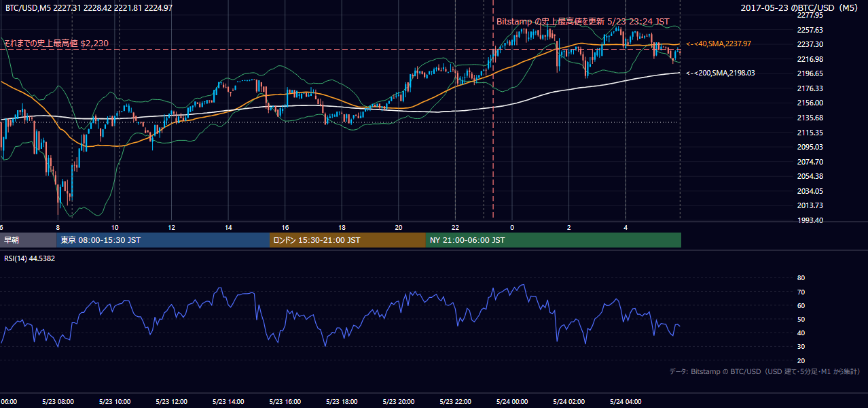
Task: Click the "5/23 08:00" date label
Action: tap(57, 401)
